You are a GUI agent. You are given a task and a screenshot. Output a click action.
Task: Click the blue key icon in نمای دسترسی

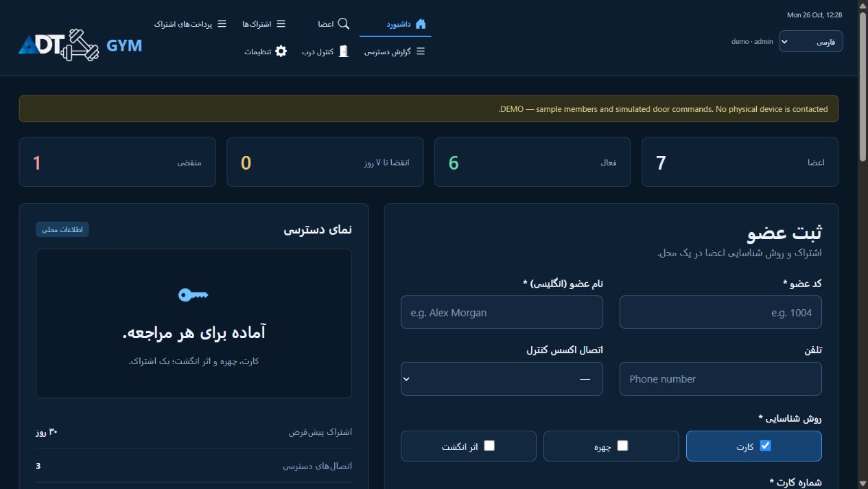pyautogui.click(x=193, y=295)
